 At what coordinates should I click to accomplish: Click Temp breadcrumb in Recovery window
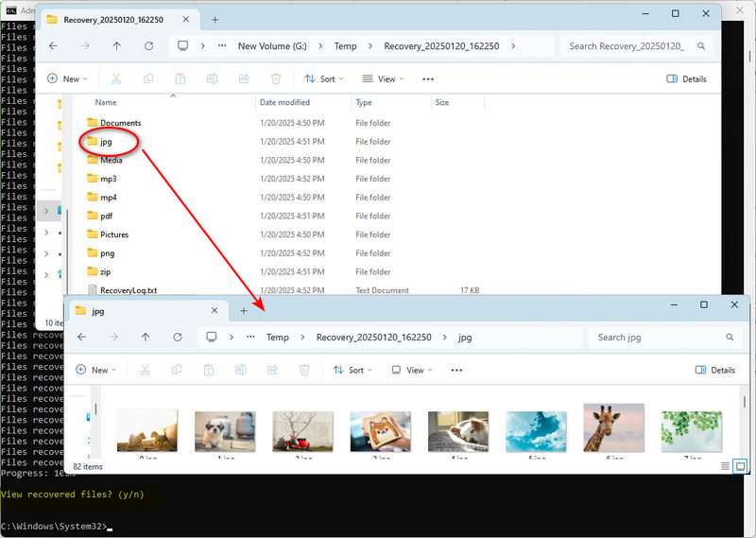click(x=345, y=45)
